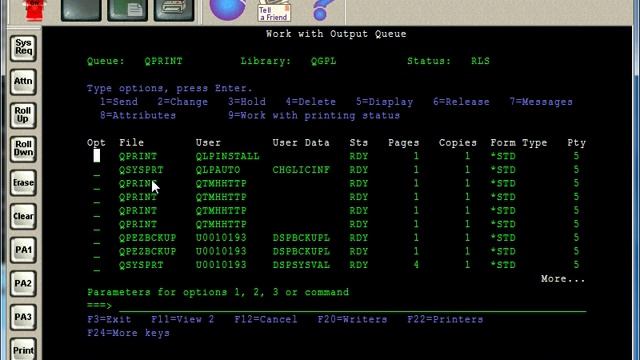Click the File column header
The width and height of the screenshot is (640, 360).
[x=131, y=143]
